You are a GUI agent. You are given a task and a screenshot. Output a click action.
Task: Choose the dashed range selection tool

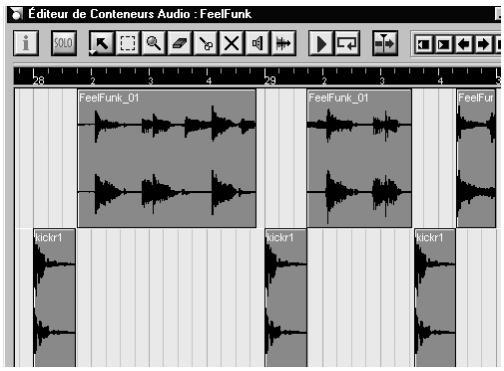pyautogui.click(x=128, y=43)
